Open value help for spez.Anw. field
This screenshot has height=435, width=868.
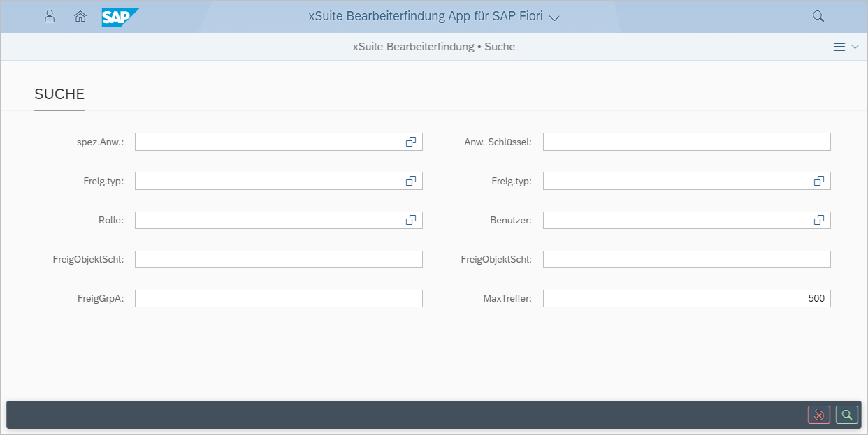(x=411, y=142)
